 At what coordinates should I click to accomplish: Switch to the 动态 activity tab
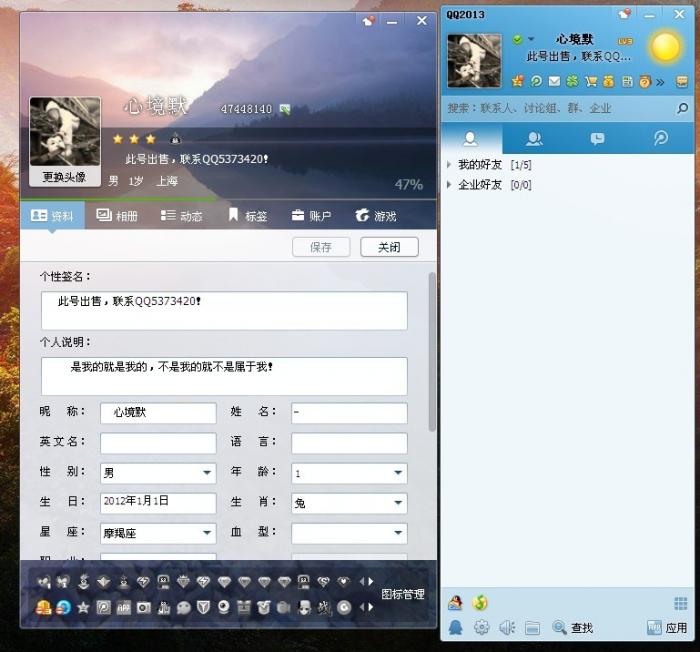pyautogui.click(x=182, y=216)
